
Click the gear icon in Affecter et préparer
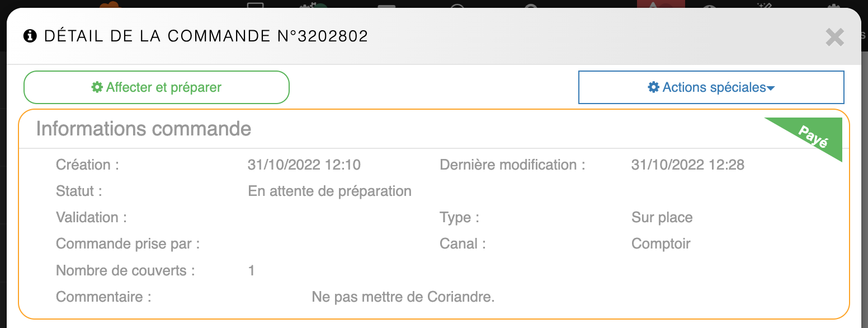[97, 87]
